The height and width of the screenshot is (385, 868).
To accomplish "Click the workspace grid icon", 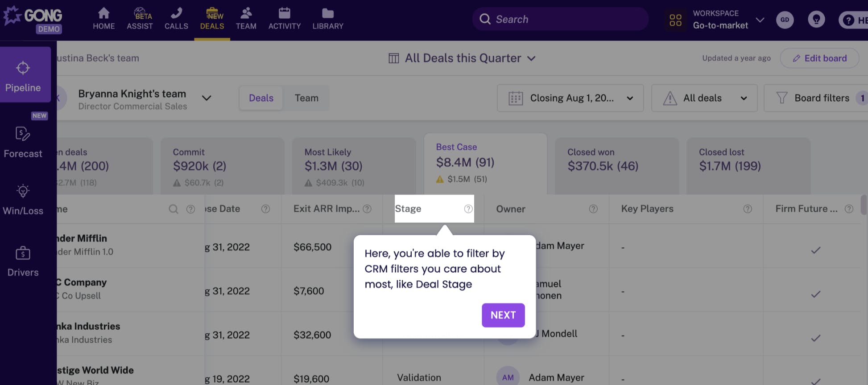I will [x=675, y=20].
